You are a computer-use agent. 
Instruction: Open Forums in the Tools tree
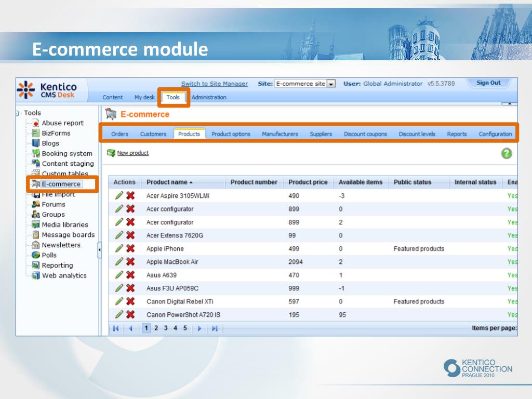pos(54,204)
